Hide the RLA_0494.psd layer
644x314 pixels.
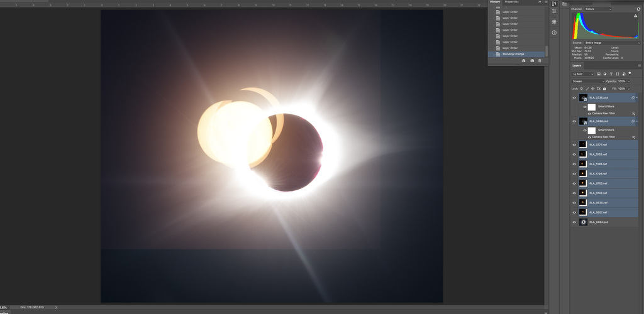click(574, 222)
